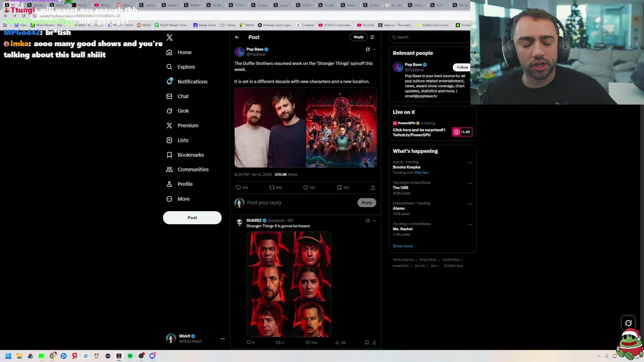Click Grok explain icon on Pop Base post

pos(367,49)
